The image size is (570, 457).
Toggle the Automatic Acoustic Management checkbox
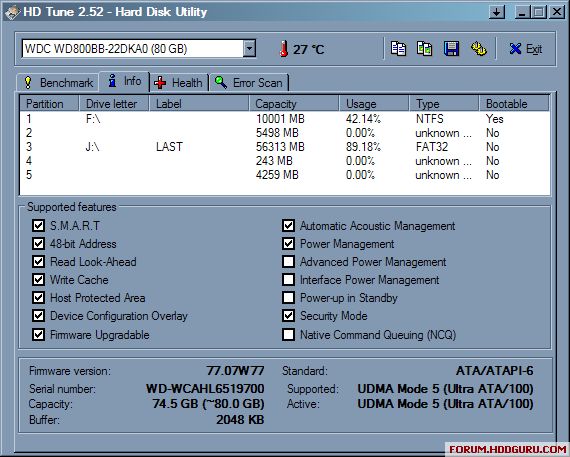tap(289, 225)
